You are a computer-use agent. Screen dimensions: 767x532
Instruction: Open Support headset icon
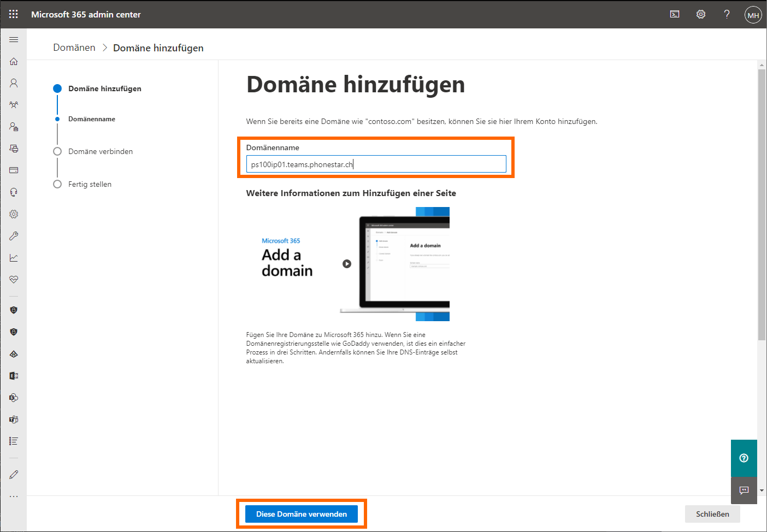coord(14,192)
